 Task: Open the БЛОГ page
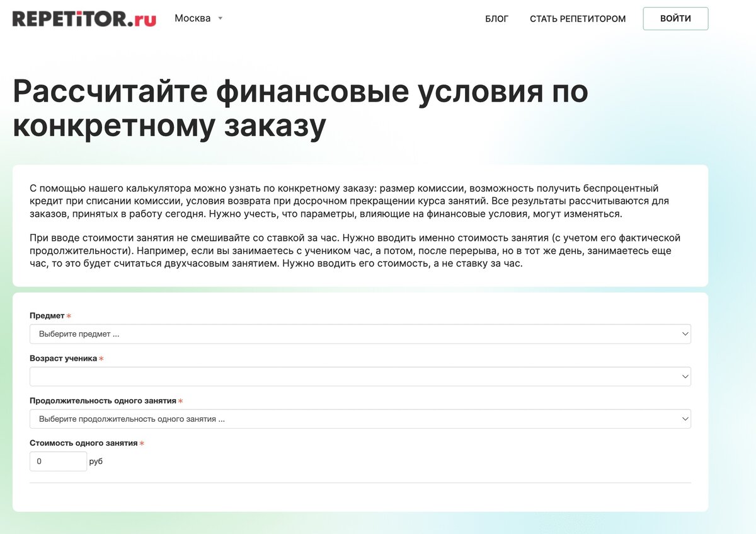tap(496, 19)
